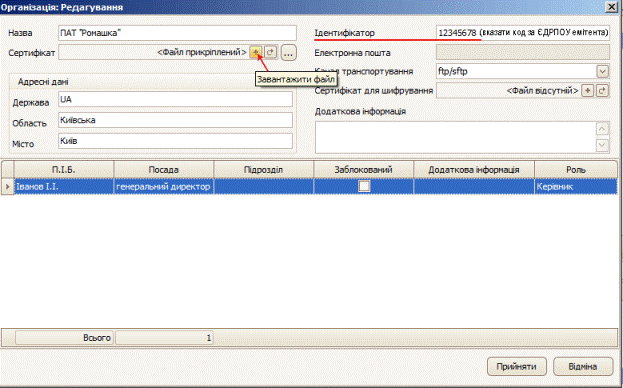Click the Роль column header
Viewport: 623px width, 388px height.
[576, 170]
